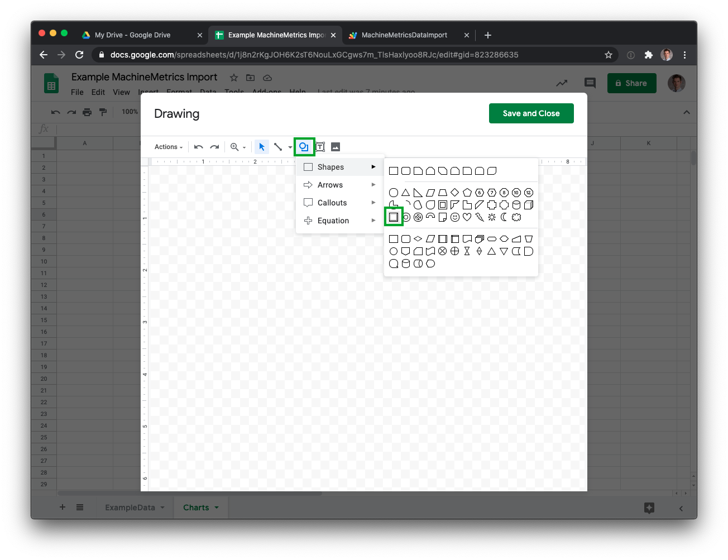Bookmark this page with the star
728x560 pixels.
click(609, 55)
